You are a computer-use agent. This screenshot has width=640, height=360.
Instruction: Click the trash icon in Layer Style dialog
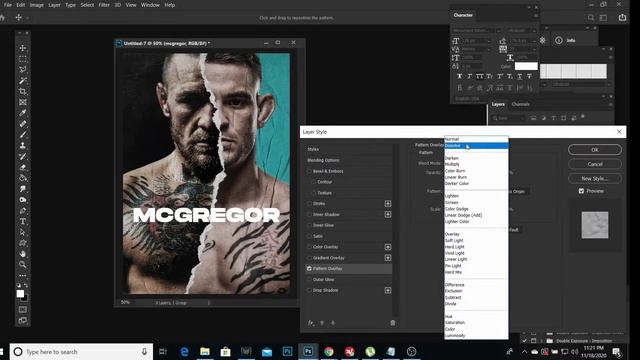coord(393,323)
